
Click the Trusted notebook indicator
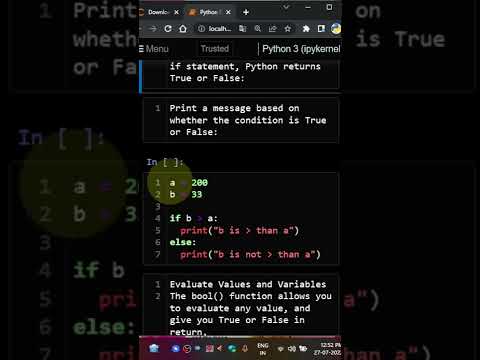tap(215, 49)
